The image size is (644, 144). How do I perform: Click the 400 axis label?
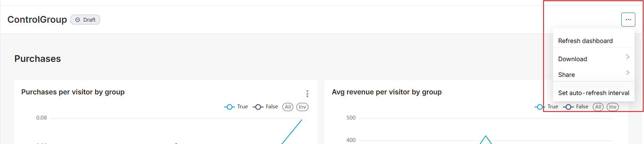coord(351,140)
